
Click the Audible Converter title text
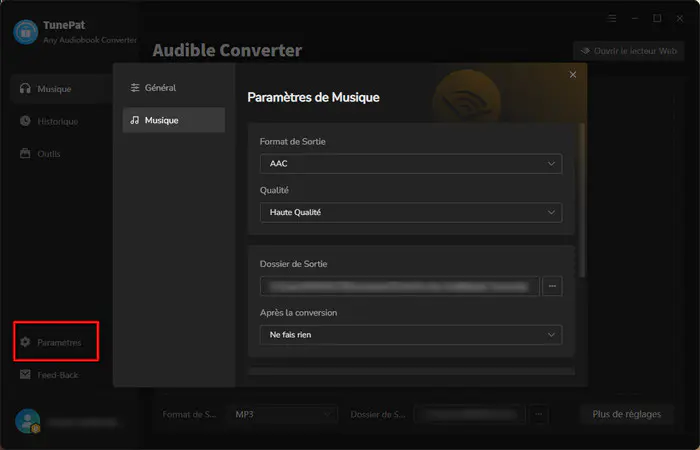227,50
